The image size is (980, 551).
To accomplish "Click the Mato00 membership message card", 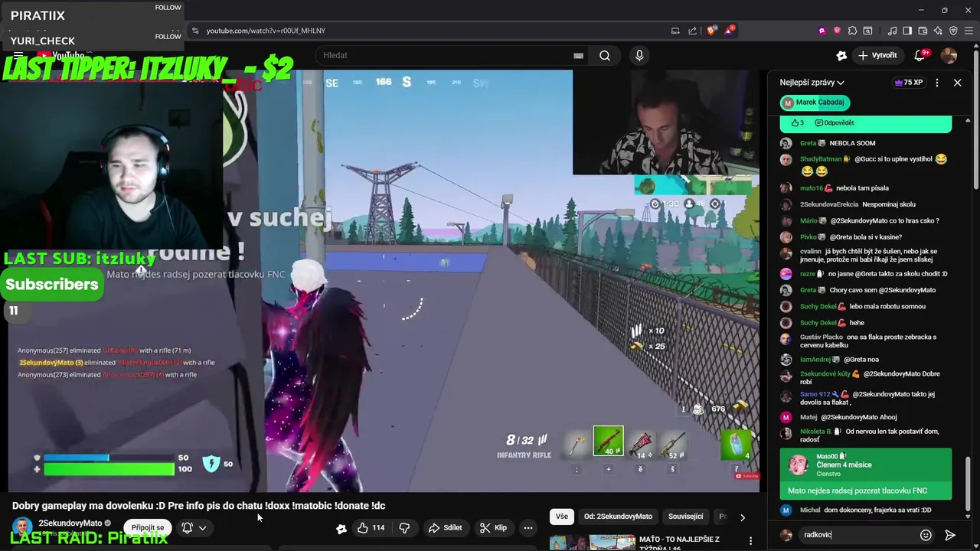I will [866, 474].
